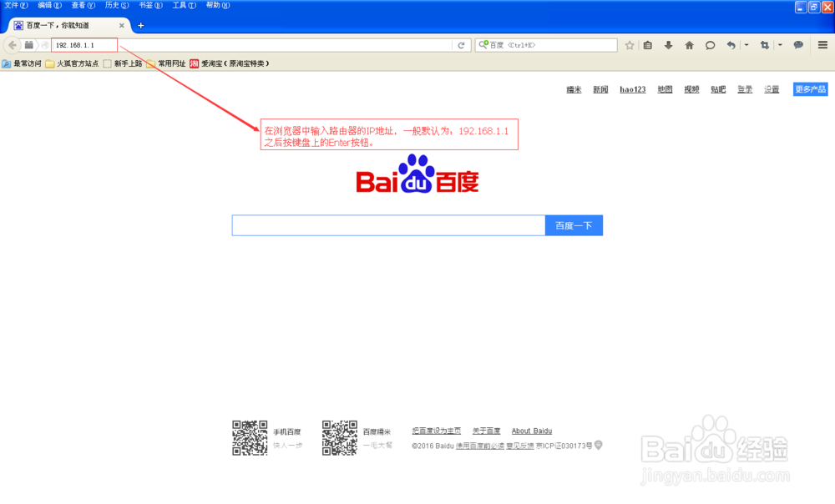This screenshot has height=504, width=835.
Task: Expand the undo arrow dropdown
Action: point(746,45)
